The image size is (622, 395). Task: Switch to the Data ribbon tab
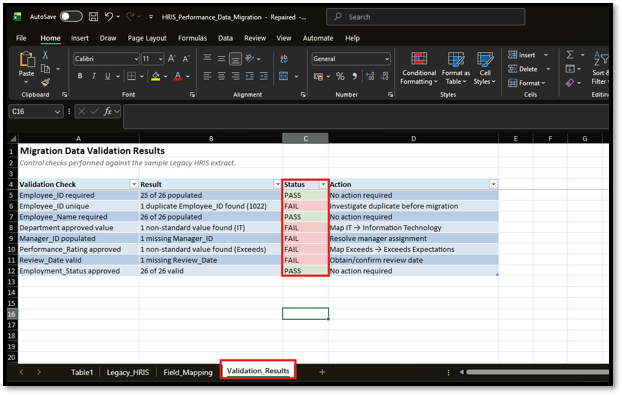pyautogui.click(x=225, y=38)
